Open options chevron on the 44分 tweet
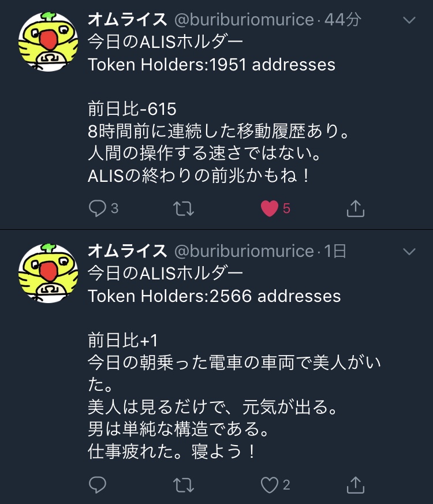The image size is (433, 504). 409,20
